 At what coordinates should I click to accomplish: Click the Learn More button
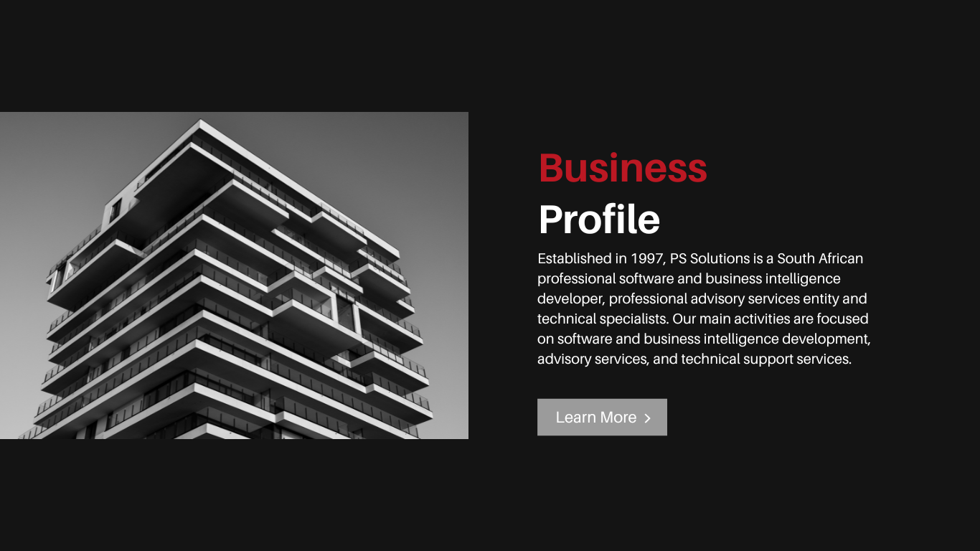click(602, 417)
